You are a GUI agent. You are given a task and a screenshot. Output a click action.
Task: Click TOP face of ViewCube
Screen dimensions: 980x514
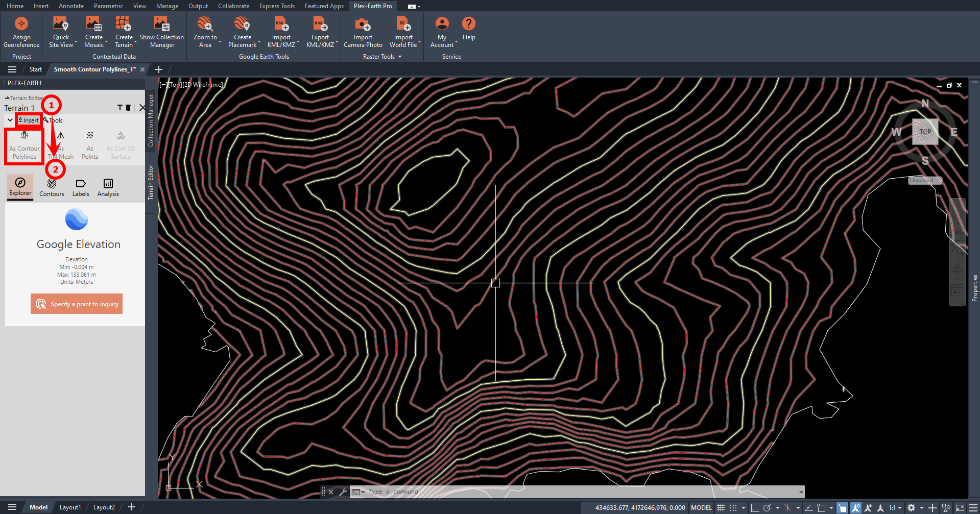pyautogui.click(x=925, y=132)
